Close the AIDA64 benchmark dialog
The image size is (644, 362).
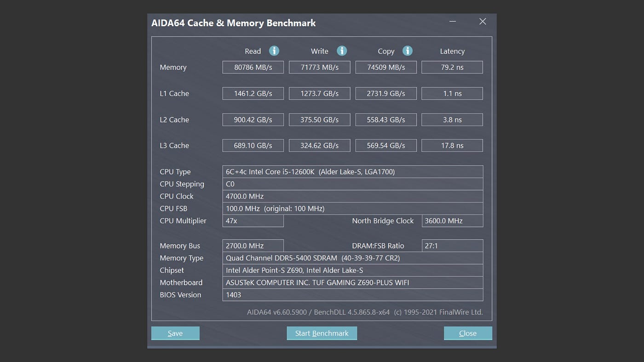point(468,333)
